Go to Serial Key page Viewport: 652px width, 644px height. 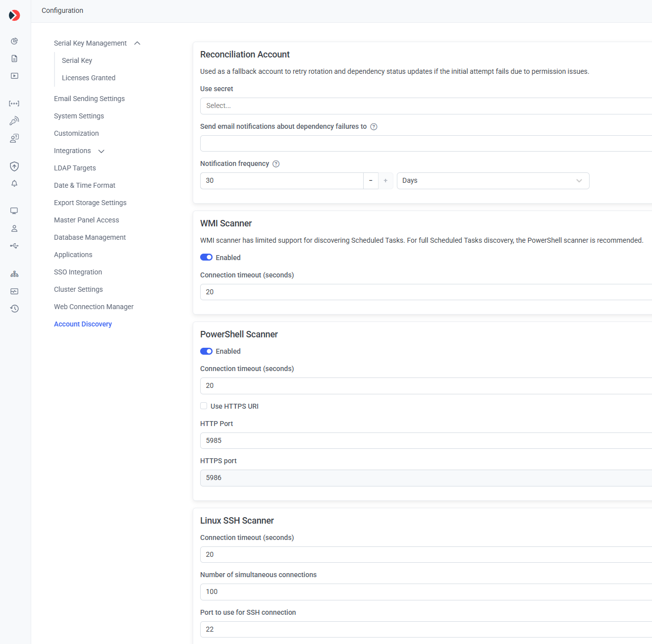(x=77, y=60)
